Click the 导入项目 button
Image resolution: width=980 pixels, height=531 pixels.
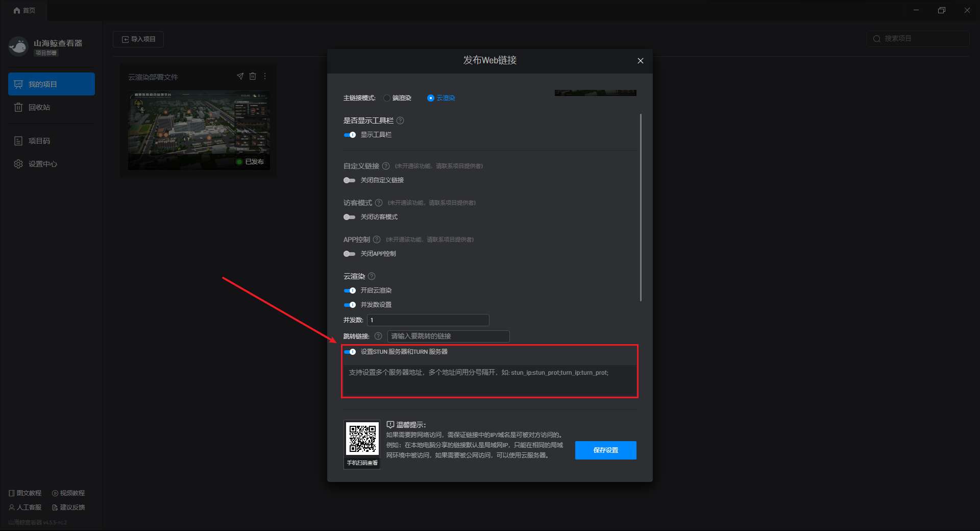(138, 39)
